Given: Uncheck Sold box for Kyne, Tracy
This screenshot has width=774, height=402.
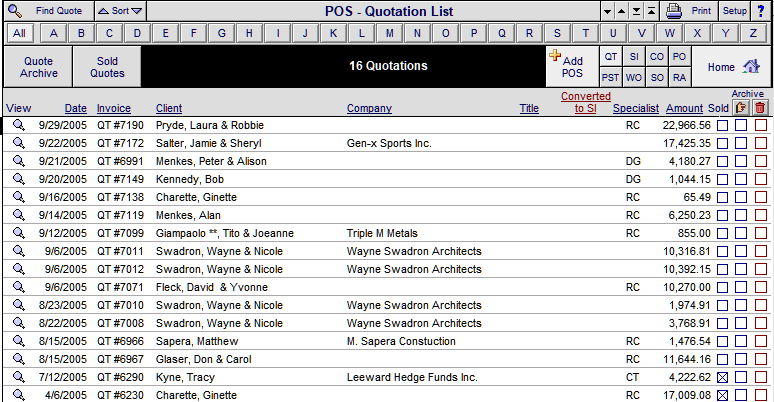Looking at the screenshot, I should (722, 377).
